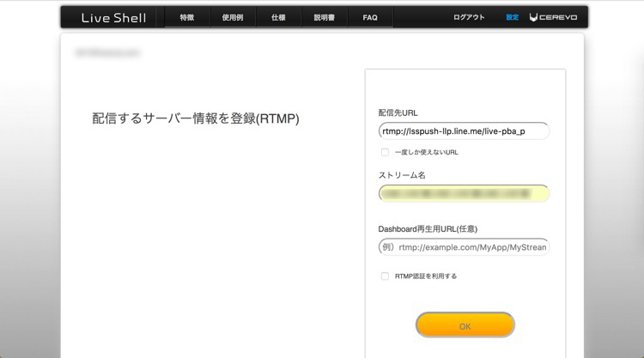Check the RTMP認証を利用する checkbox
Image resolution: width=644 pixels, height=358 pixels.
tap(385, 276)
